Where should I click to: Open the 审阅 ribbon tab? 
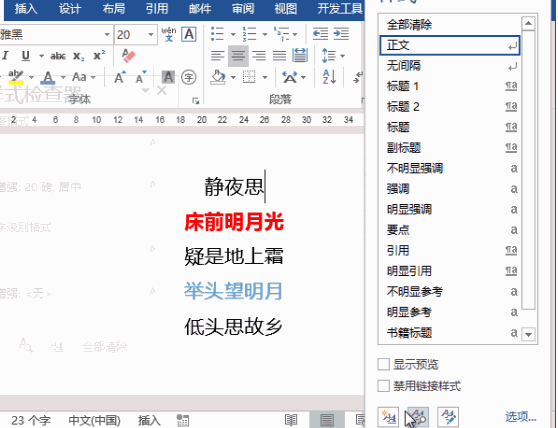tap(243, 9)
